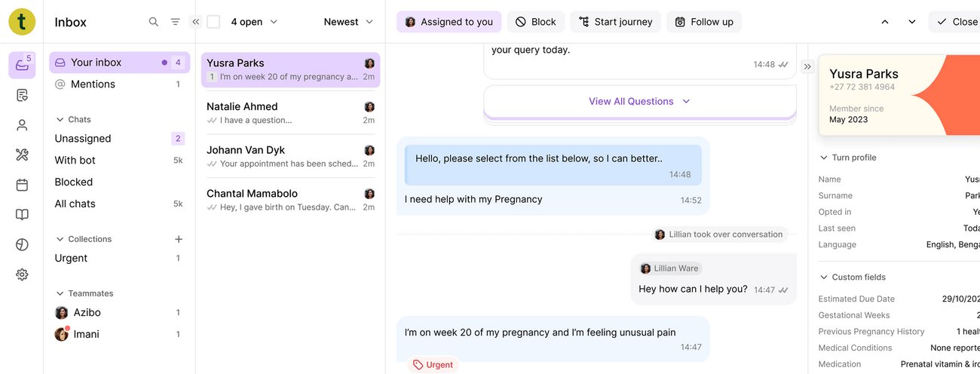Viewport: 980px width, 374px height.
Task: Open the contacts icon in left rail
Action: 22,125
